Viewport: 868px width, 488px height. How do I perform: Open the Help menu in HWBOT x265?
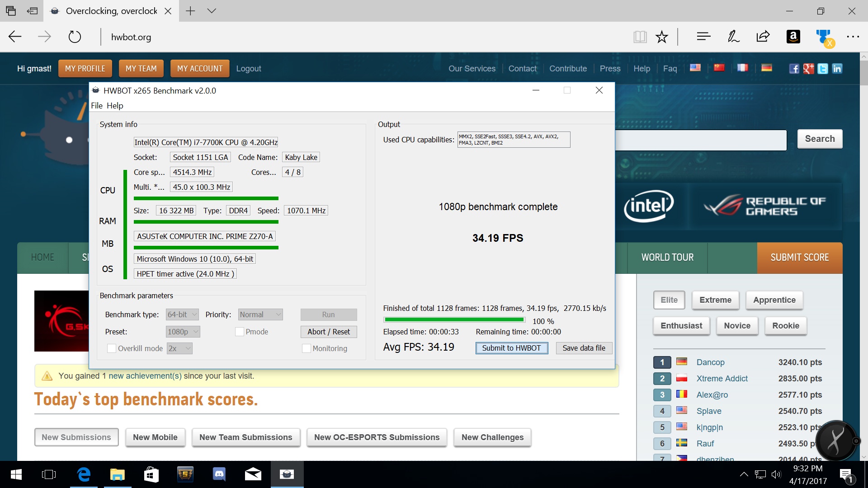tap(115, 105)
